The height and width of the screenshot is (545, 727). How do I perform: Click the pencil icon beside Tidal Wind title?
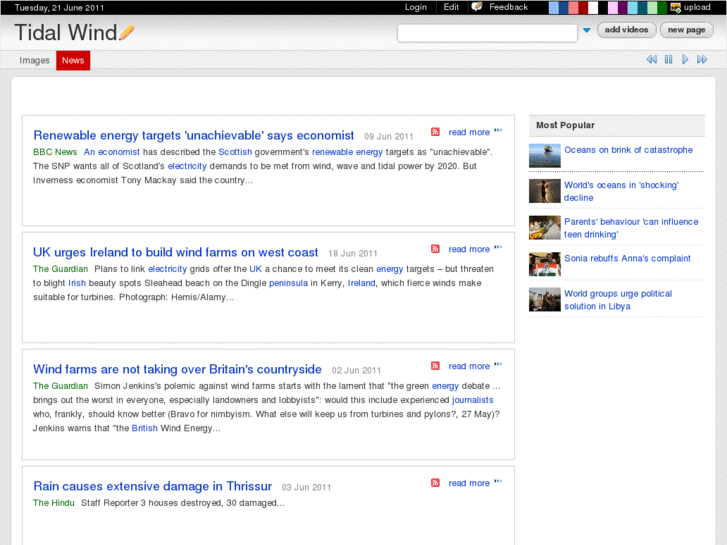pos(127,32)
